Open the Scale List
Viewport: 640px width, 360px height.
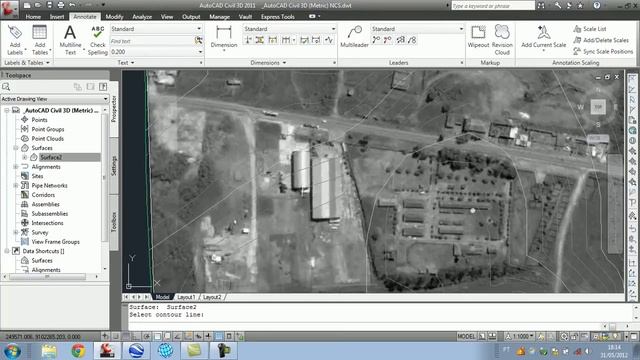point(589,29)
